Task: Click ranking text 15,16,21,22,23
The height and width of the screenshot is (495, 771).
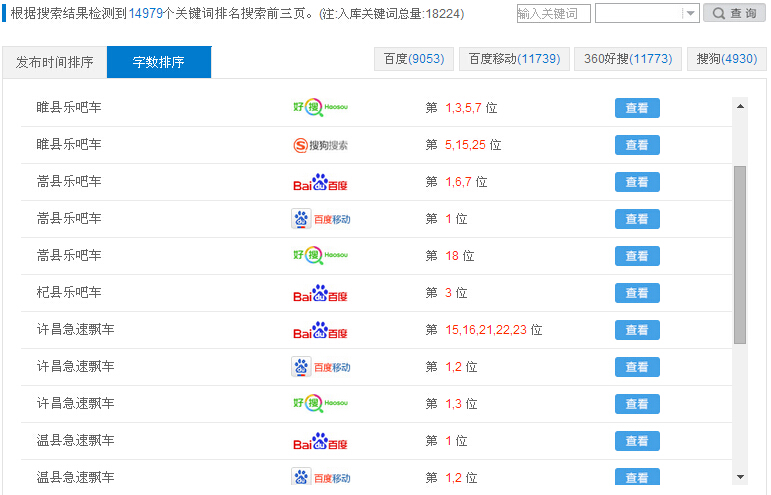Action: pos(486,330)
